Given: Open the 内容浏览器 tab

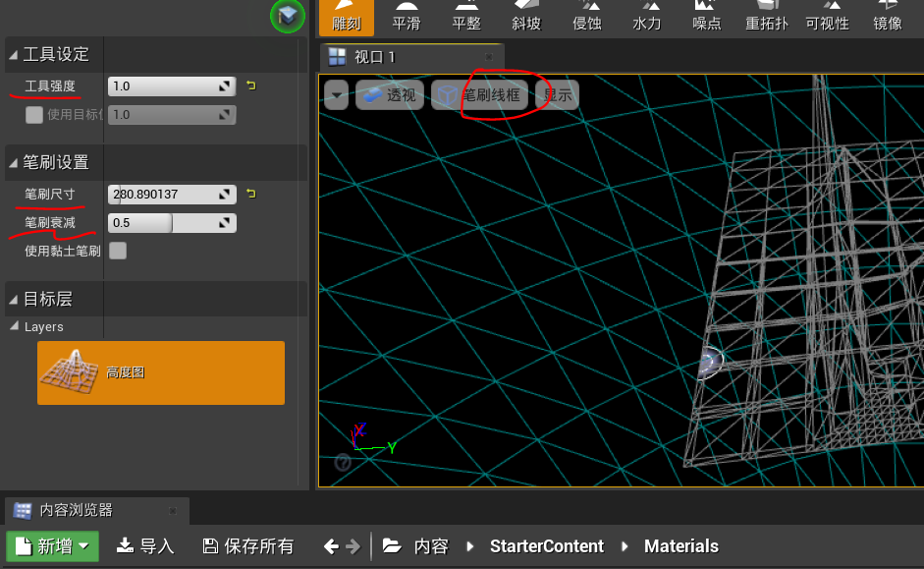Looking at the screenshot, I should (75, 510).
